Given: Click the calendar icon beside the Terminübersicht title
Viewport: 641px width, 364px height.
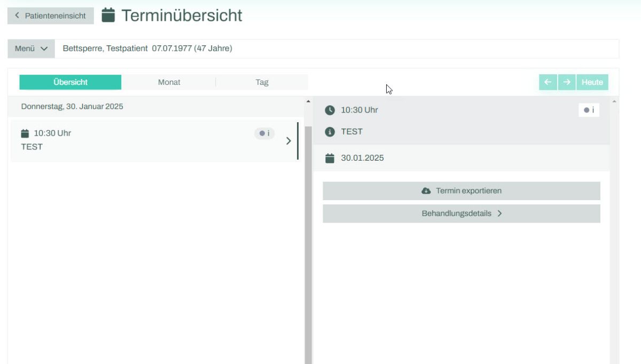Looking at the screenshot, I should click(x=108, y=15).
